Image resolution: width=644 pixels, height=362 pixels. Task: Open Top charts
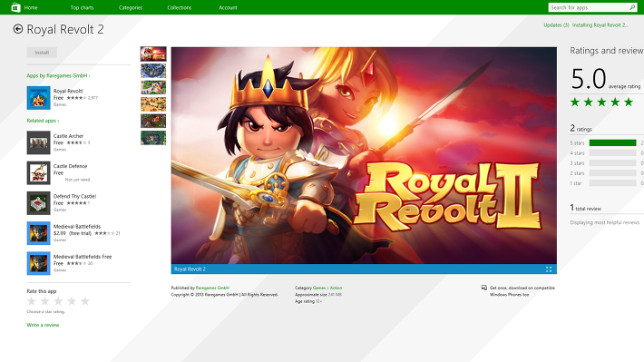pyautogui.click(x=83, y=7)
